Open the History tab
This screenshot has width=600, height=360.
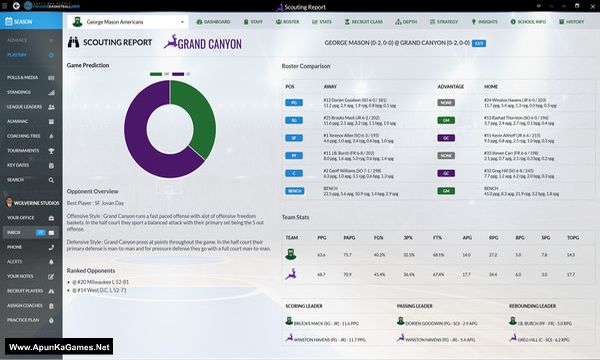[x=572, y=22]
